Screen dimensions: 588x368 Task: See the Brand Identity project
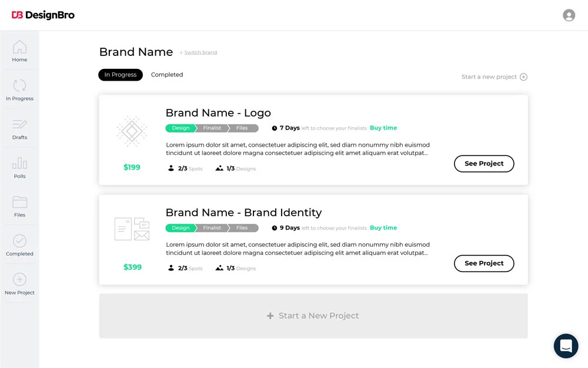484,263
